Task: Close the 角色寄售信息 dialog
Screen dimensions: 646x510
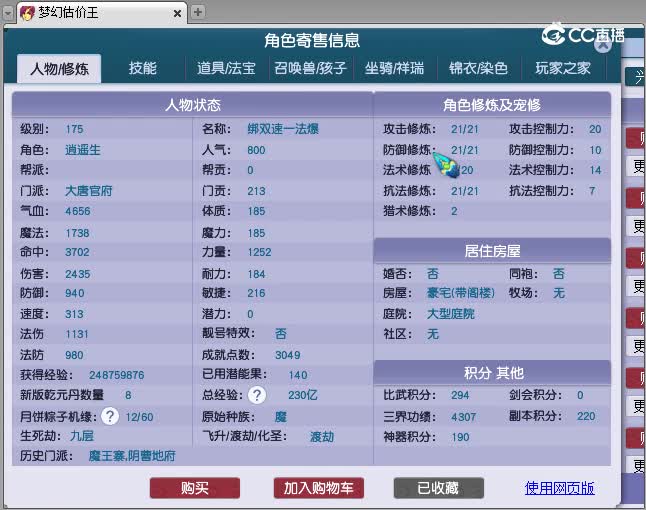Action: pos(604,44)
